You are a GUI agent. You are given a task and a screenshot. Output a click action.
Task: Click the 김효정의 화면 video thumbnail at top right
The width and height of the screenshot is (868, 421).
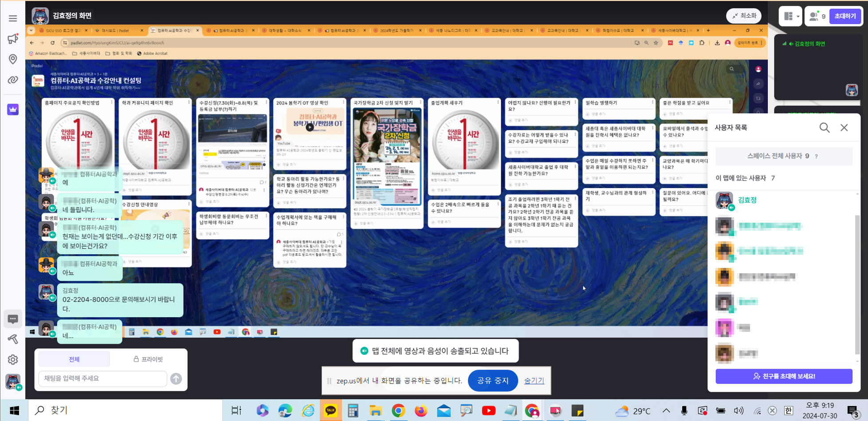tap(816, 67)
